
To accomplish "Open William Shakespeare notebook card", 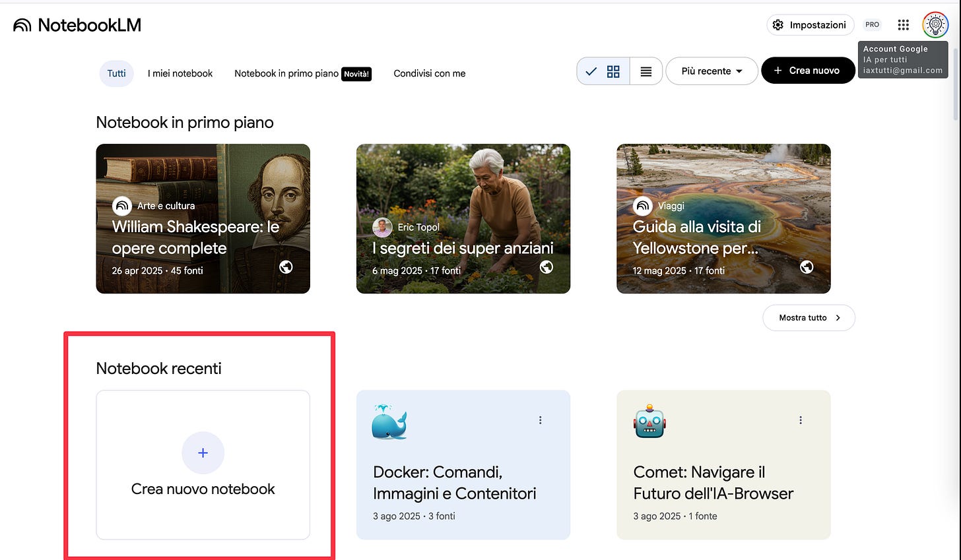I will (x=203, y=218).
